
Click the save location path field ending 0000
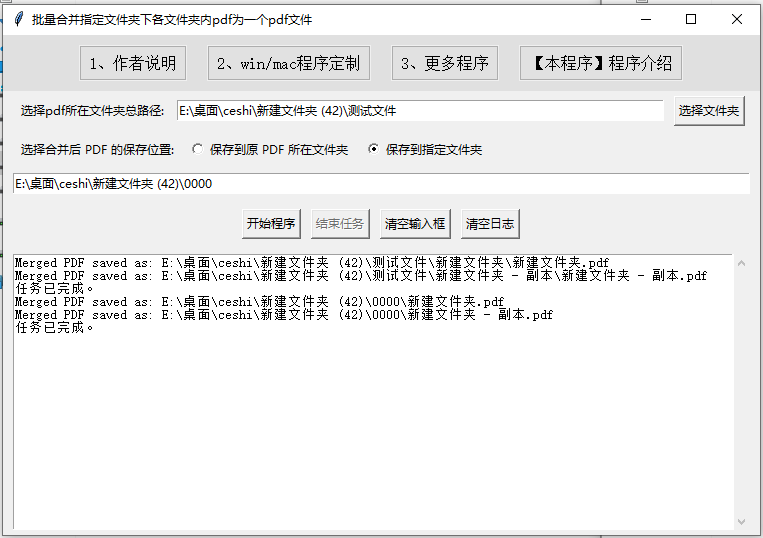(381, 183)
